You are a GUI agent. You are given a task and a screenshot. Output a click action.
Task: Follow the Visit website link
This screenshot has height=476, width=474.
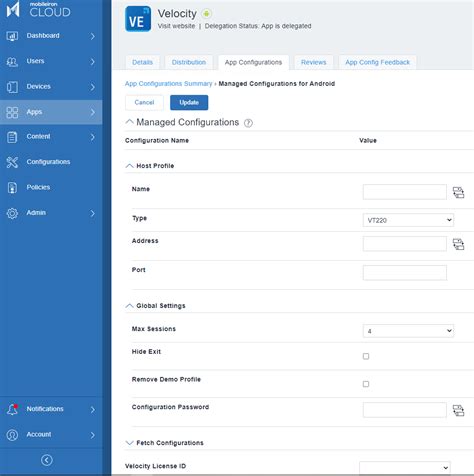(176, 26)
